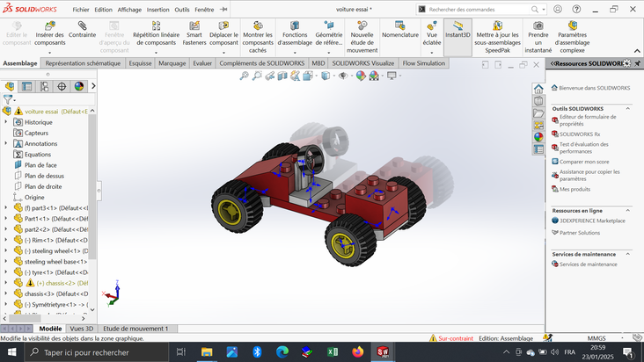The width and height of the screenshot is (644, 362).
Task: Expand the Annotations tree node
Action: click(x=6, y=143)
